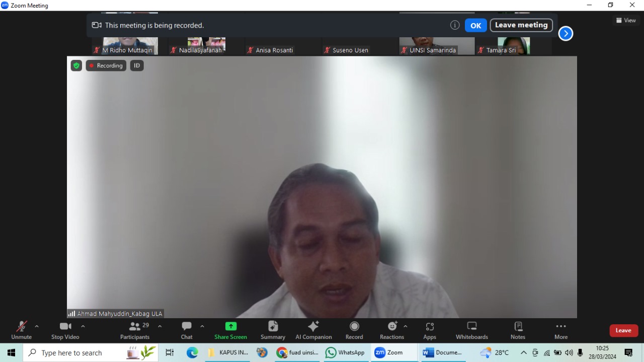Open the 28°C weather widget
The height and width of the screenshot is (362, 644).
pos(495,353)
